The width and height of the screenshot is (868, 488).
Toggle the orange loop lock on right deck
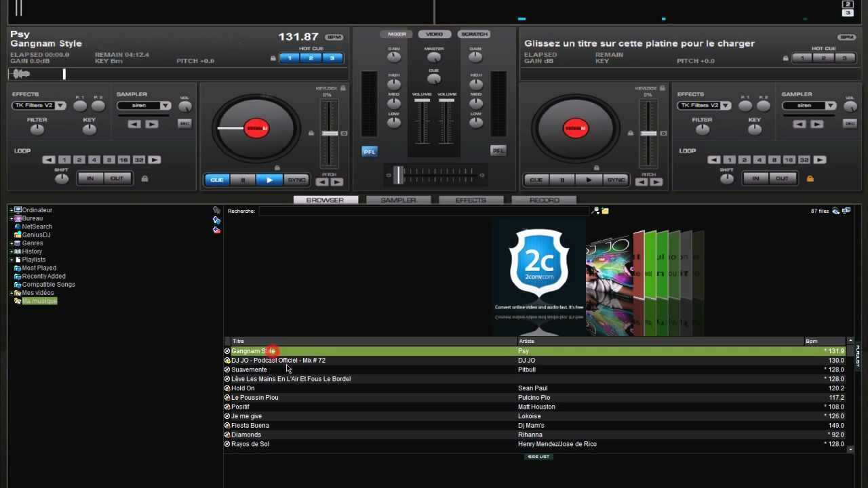tap(810, 179)
